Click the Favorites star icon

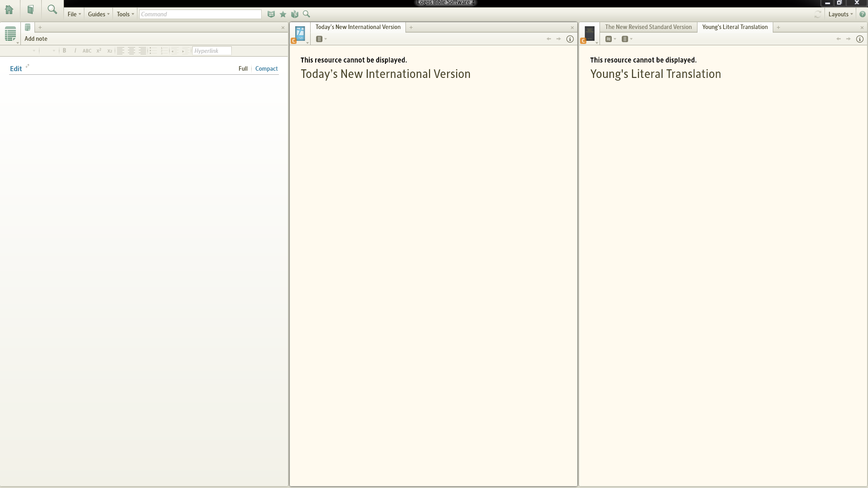coord(283,14)
